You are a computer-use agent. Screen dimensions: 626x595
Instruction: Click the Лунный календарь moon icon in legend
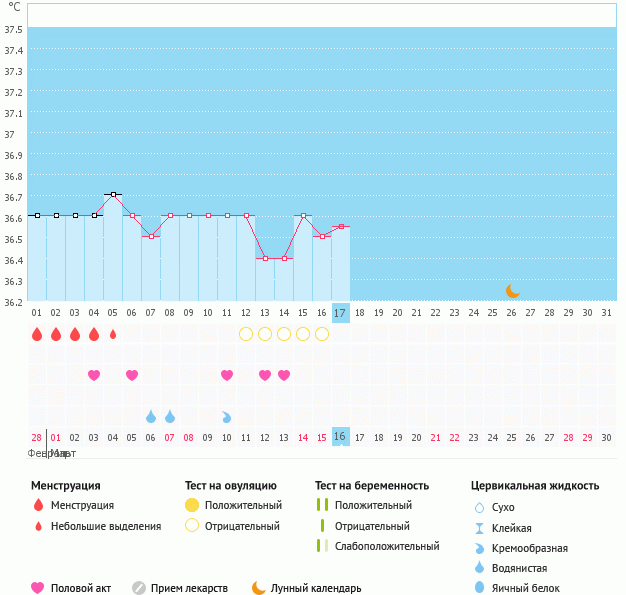click(259, 588)
